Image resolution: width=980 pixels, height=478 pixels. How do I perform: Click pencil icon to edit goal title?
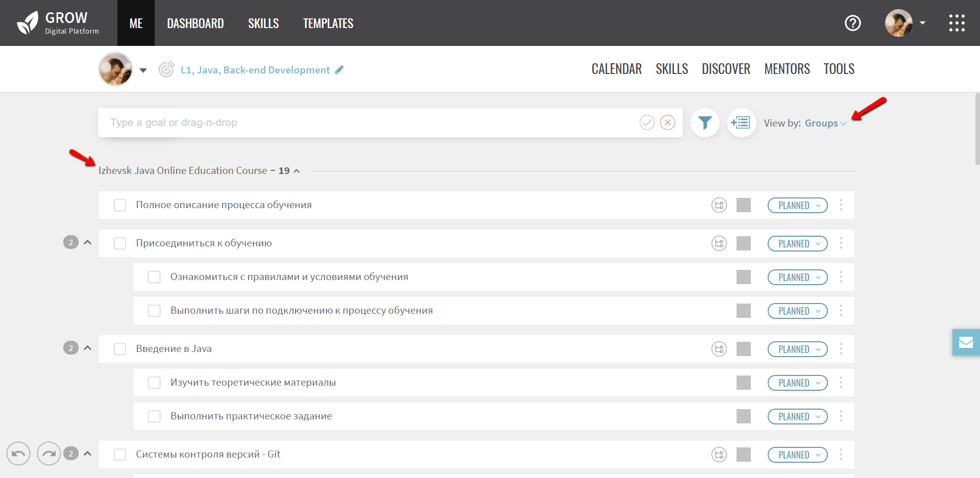[x=339, y=70]
